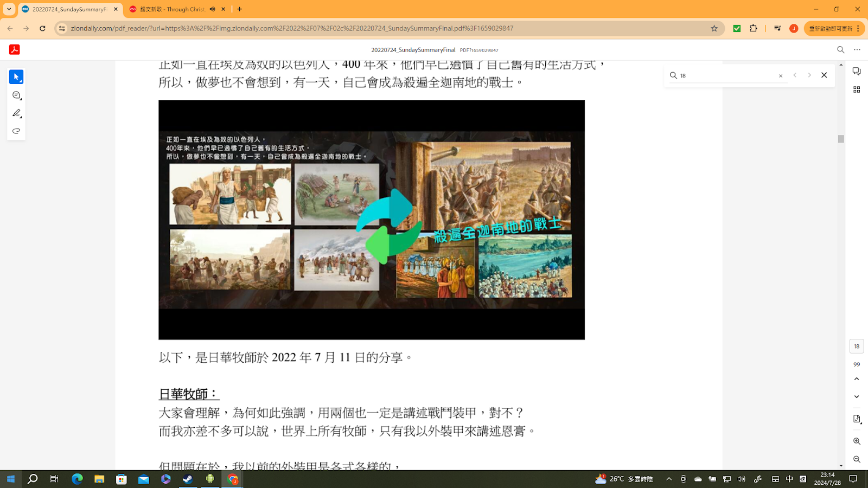Screen dimensions: 868x488
Task: Open the page fit options dropdown
Action: point(857,419)
